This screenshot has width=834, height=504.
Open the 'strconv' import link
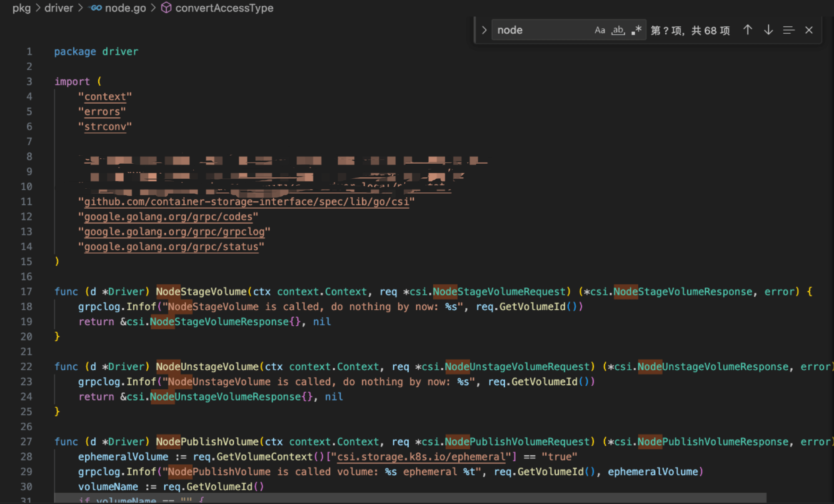click(x=105, y=127)
